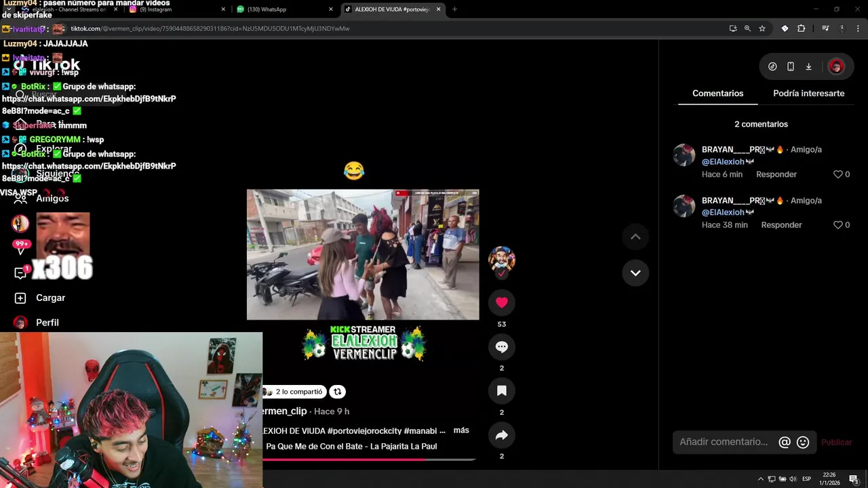Viewport: 868px width, 488px height.
Task: Bookmark this page with the star icon
Action: pyautogui.click(x=762, y=28)
